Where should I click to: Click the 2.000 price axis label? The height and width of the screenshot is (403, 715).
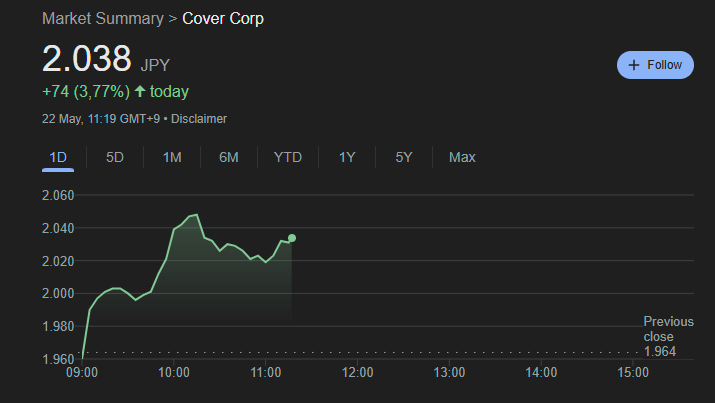(58, 294)
